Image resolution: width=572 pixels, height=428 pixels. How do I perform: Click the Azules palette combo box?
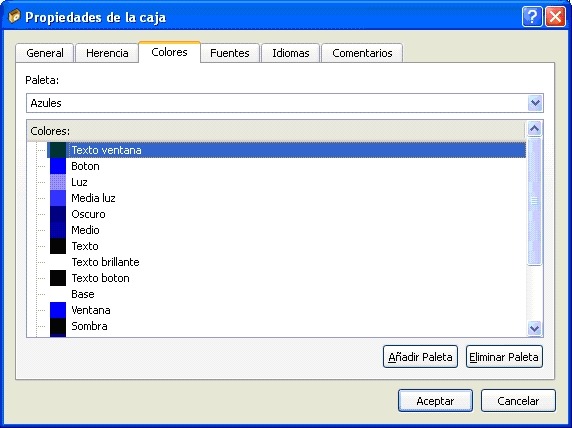(x=285, y=103)
